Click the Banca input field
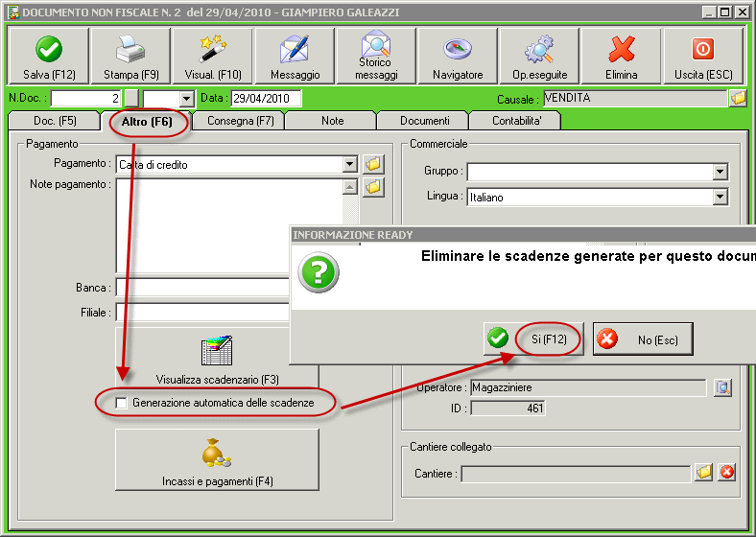The height and width of the screenshot is (537, 756). pyautogui.click(x=202, y=288)
